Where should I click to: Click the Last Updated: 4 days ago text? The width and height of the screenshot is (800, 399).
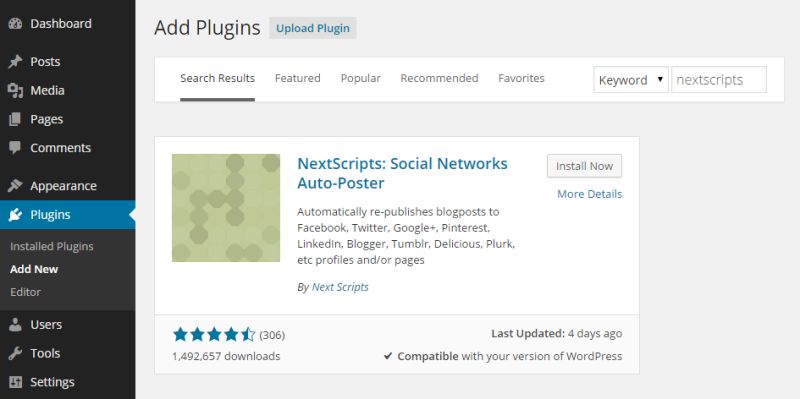point(557,334)
